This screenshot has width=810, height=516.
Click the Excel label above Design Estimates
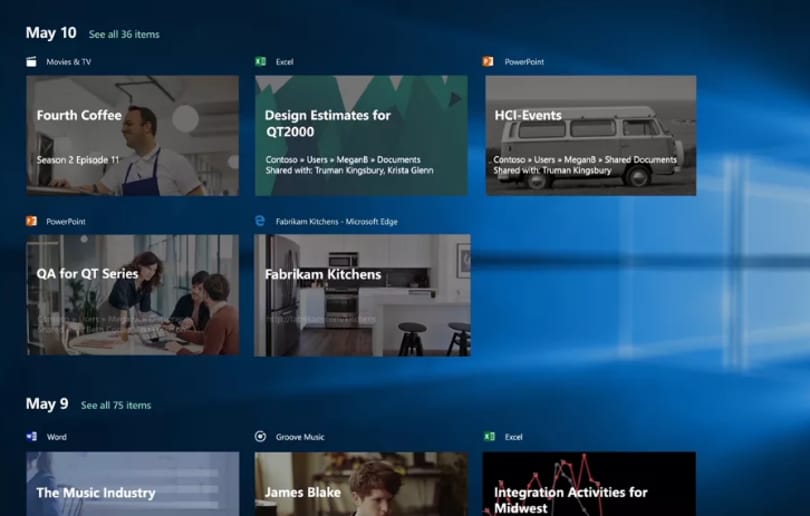pyautogui.click(x=285, y=62)
